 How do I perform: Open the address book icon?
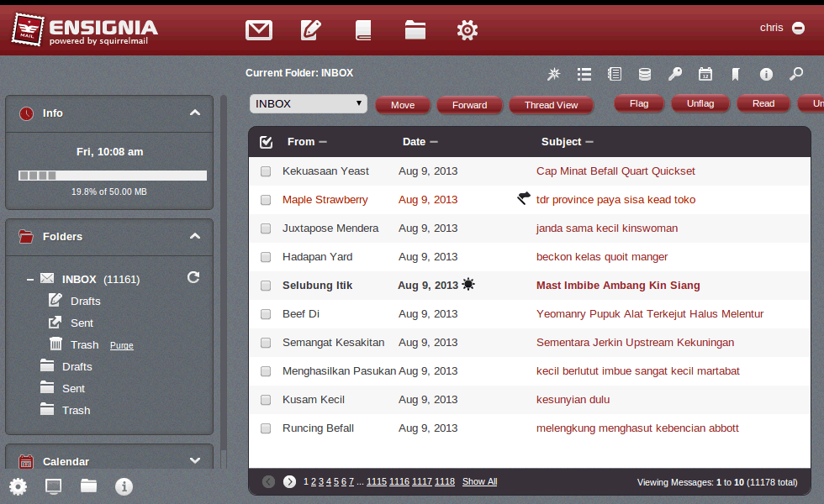click(363, 30)
